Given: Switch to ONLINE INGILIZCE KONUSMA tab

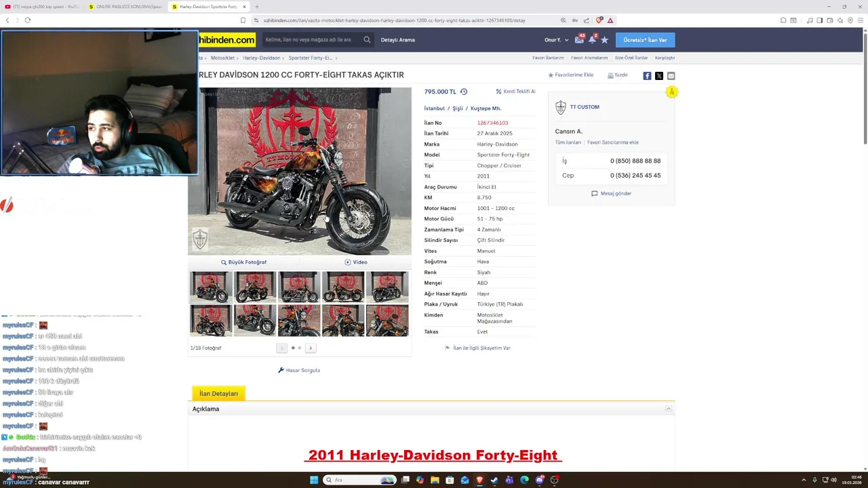Looking at the screenshot, I should pos(125,7).
